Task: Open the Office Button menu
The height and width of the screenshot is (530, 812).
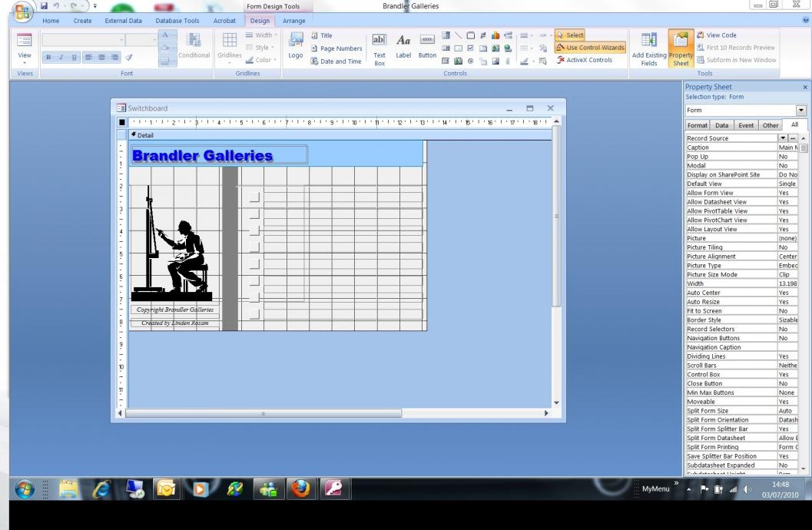Action: tap(22, 11)
